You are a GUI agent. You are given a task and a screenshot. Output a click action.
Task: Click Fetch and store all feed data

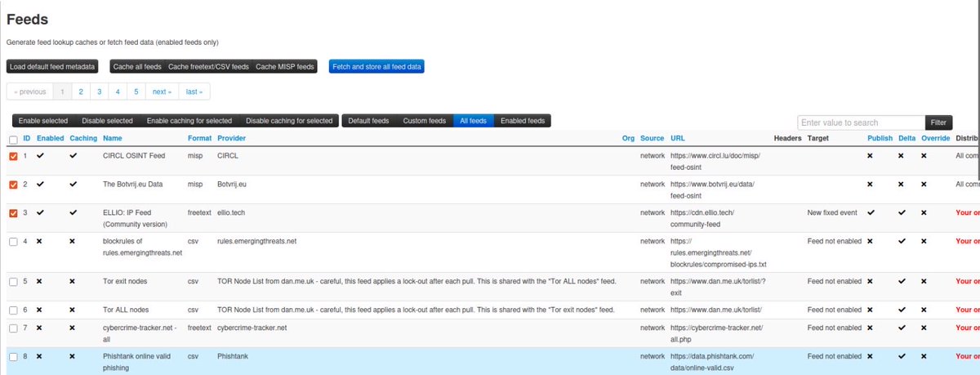click(376, 66)
